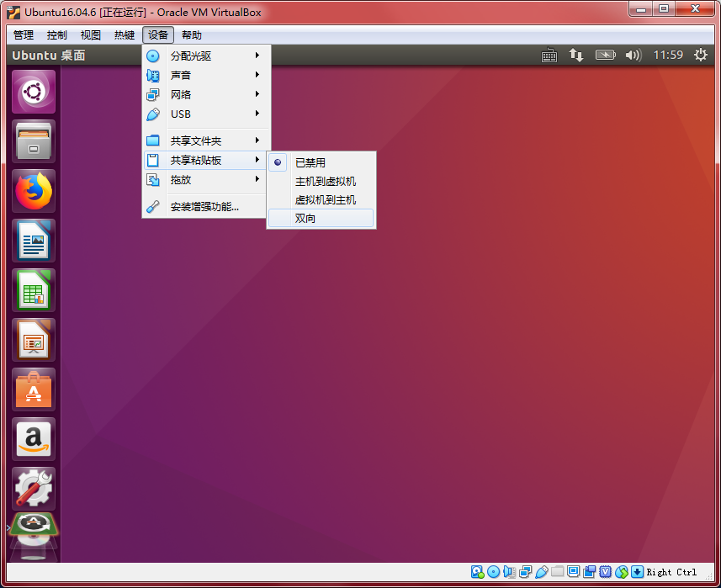Viewport: 721px width, 588px height.
Task: Click keyboard capture arrow icon
Action: click(x=637, y=572)
